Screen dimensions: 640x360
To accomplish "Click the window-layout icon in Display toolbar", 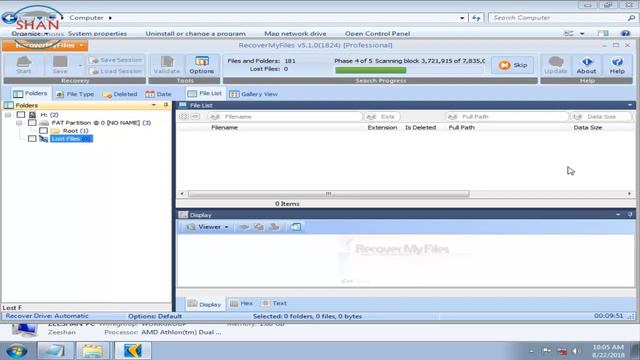I will coord(296,227).
